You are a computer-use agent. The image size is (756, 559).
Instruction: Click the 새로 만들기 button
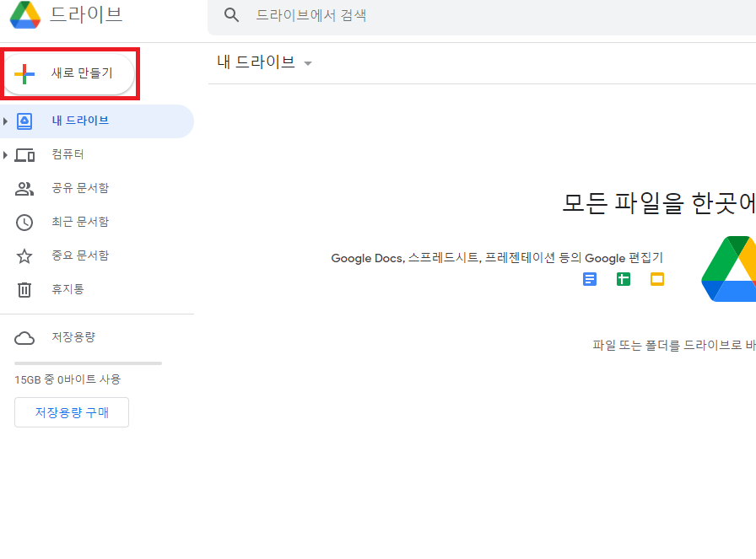tap(69, 73)
